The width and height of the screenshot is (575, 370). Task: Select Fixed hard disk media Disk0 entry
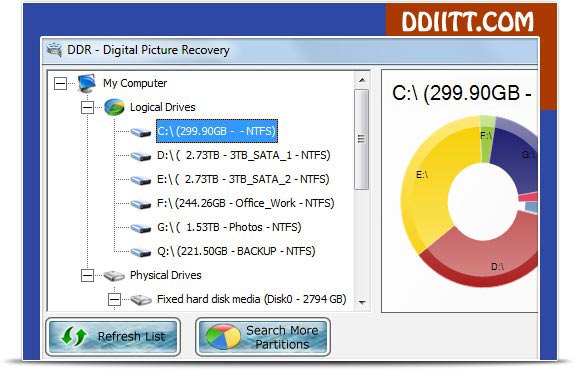point(252,299)
